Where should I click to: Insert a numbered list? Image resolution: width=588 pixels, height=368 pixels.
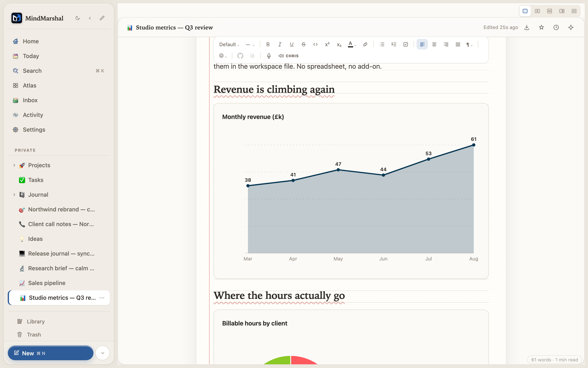pyautogui.click(x=394, y=45)
